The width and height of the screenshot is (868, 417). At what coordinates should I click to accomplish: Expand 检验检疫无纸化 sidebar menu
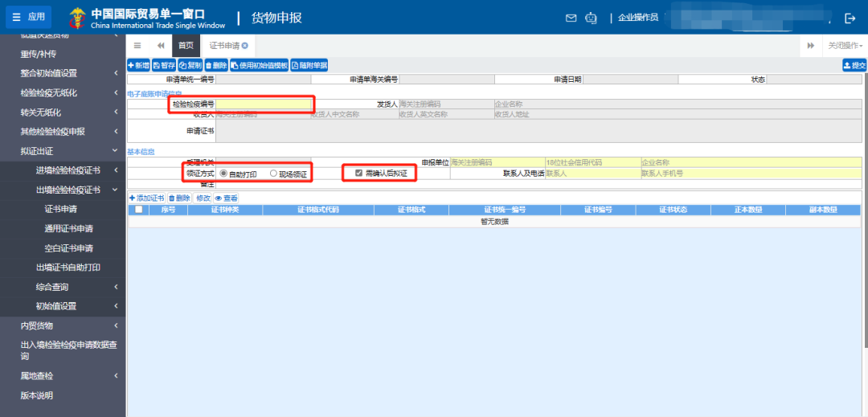click(x=63, y=93)
